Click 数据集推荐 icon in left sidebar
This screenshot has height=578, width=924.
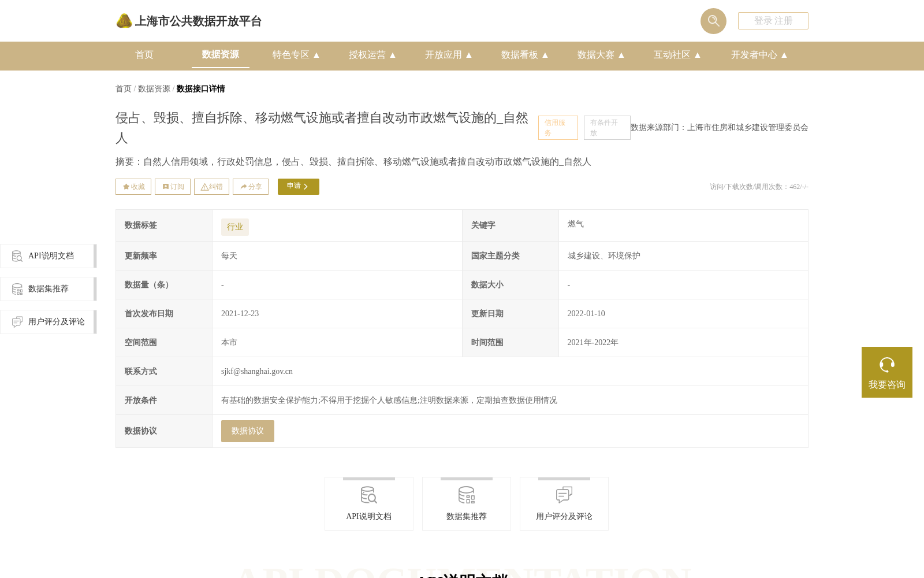click(17, 289)
